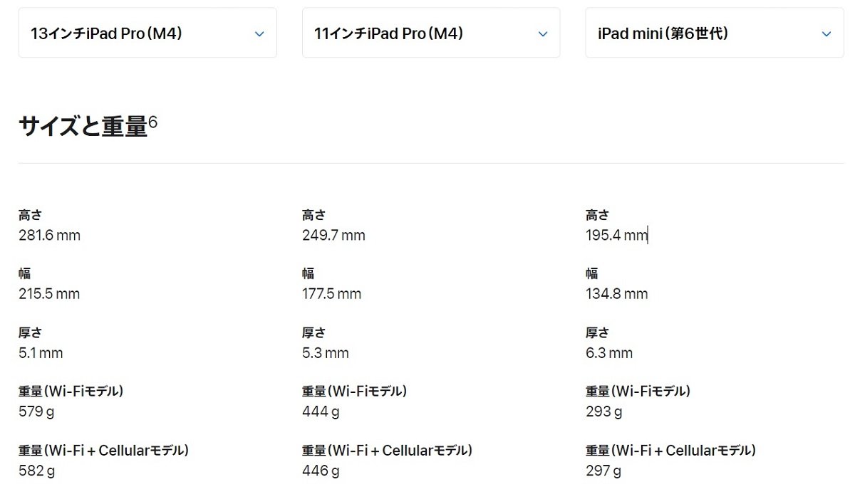Click the 297 g Cellular weight
Screen dimensions: 855x504
coord(603,471)
